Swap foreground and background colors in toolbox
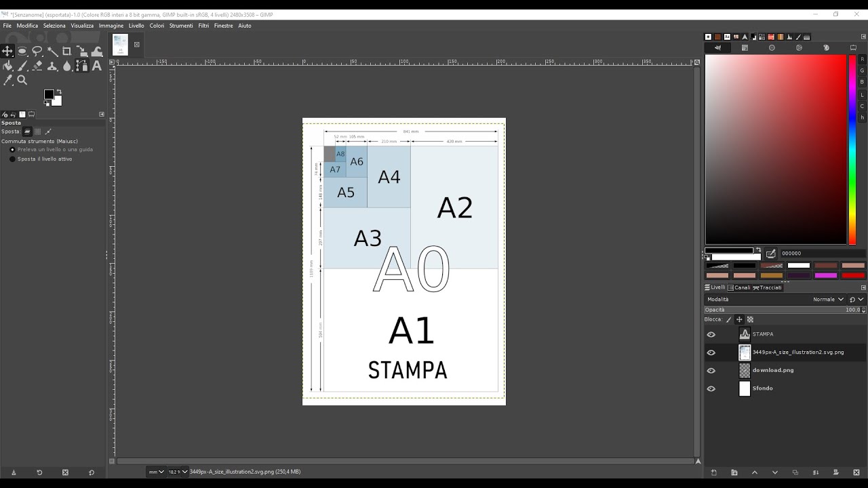This screenshot has height=488, width=868. (59, 92)
